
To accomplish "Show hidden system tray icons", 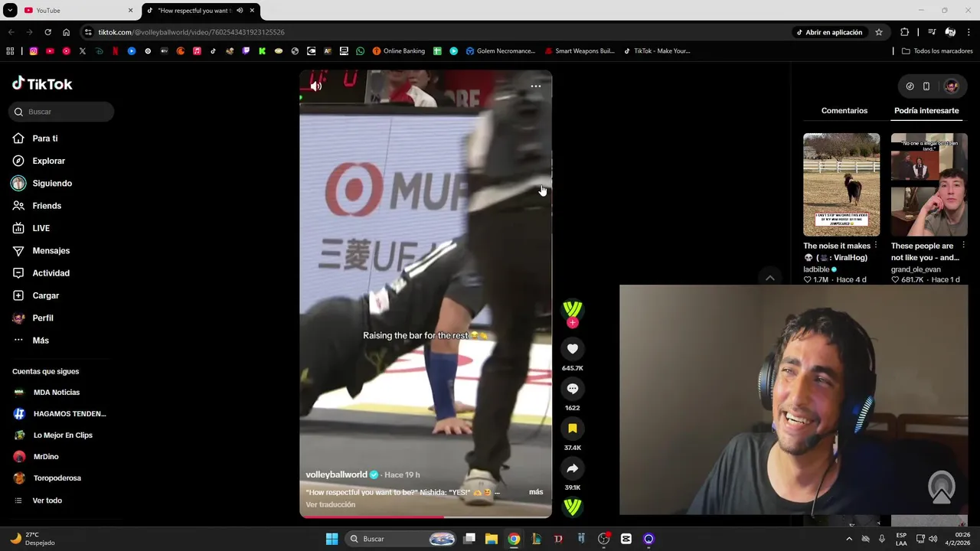I will (848, 539).
